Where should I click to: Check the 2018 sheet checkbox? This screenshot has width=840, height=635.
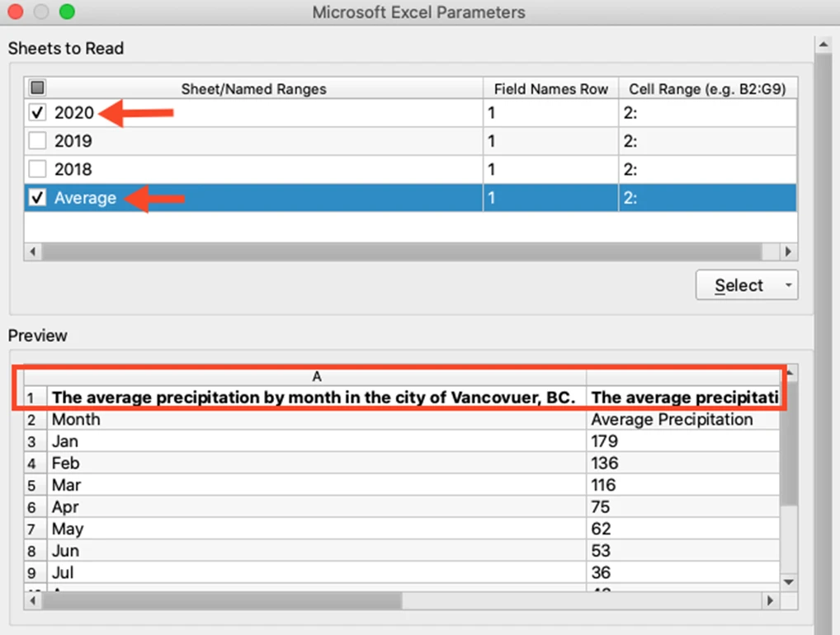pos(37,169)
